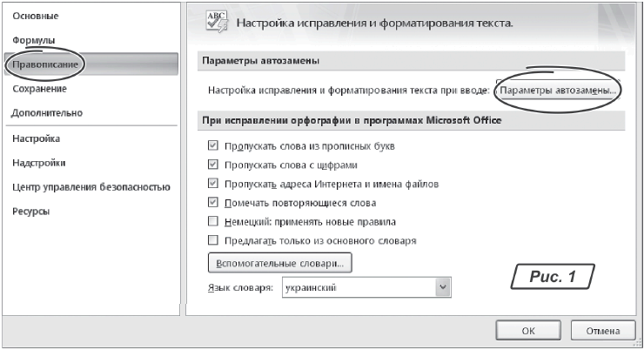The height and width of the screenshot is (350, 644).
Task: Toggle 'Пропускать слова из прописных букв' checkbox
Action: point(213,145)
